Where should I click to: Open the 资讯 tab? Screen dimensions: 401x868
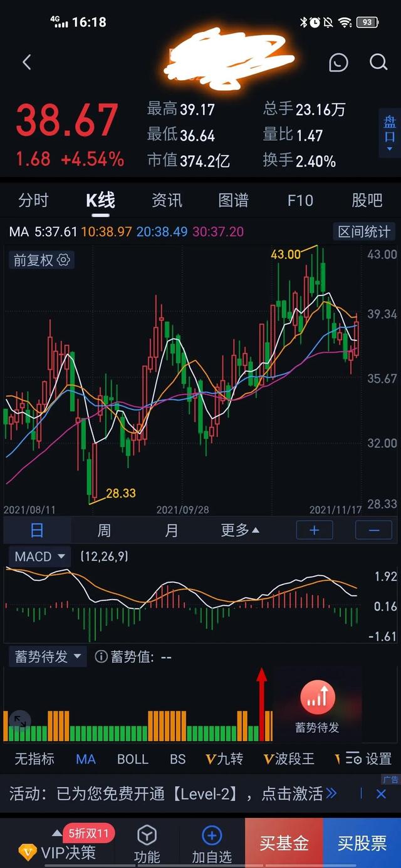[167, 200]
